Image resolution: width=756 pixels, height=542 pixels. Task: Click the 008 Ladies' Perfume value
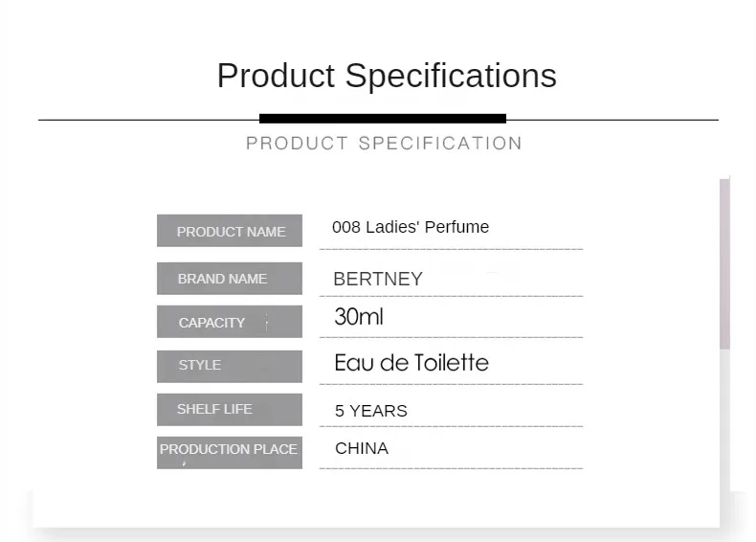coord(411,227)
